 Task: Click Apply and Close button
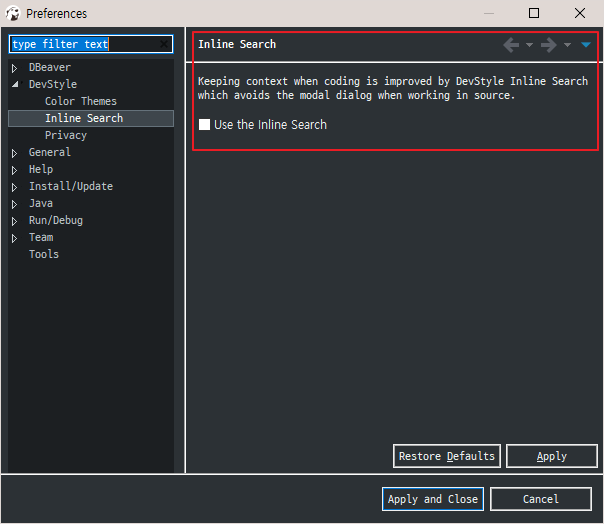click(433, 499)
